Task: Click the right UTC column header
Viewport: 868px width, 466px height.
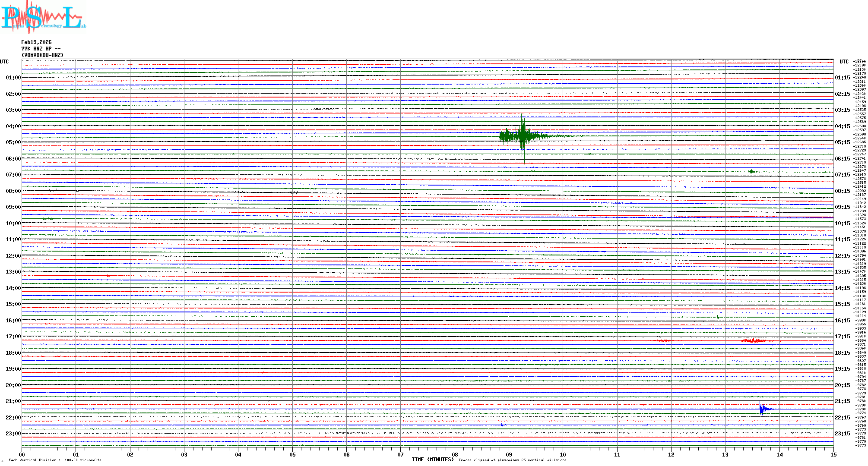Action: click(x=844, y=62)
